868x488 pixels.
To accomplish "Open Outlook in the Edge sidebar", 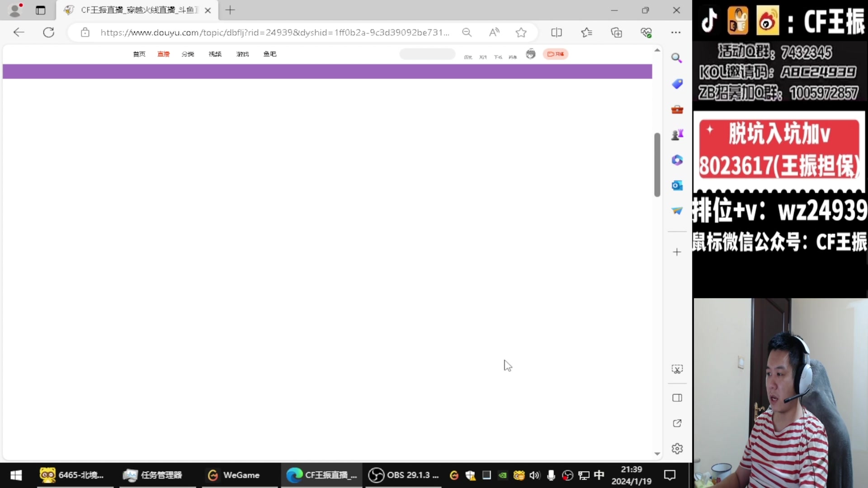I will [677, 185].
